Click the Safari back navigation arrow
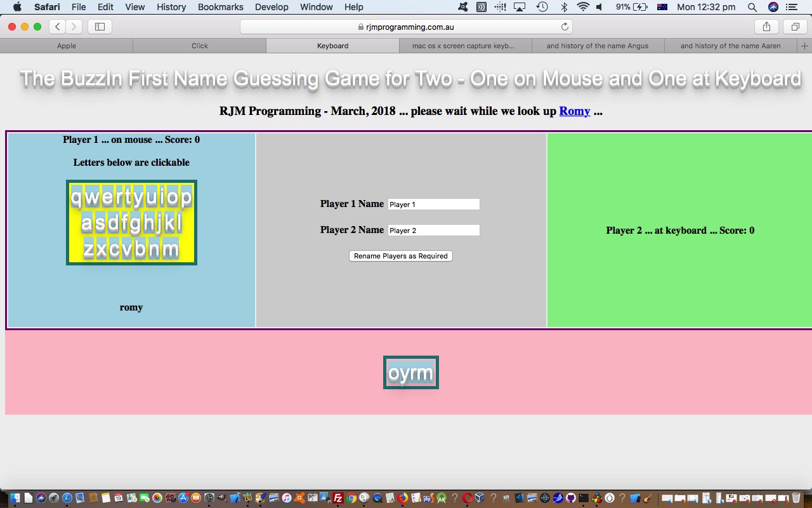The image size is (812, 508). (58, 27)
